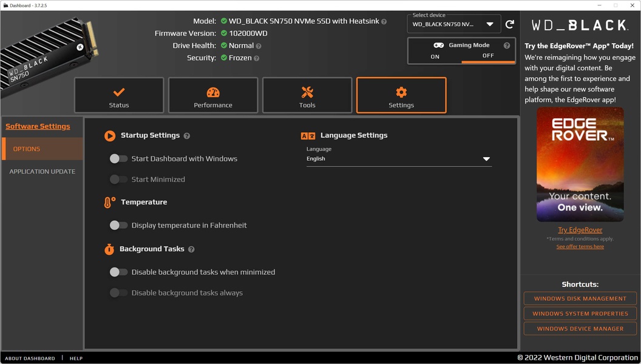Click the Startup Settings help icon
This screenshot has width=641, height=364.
point(187,136)
